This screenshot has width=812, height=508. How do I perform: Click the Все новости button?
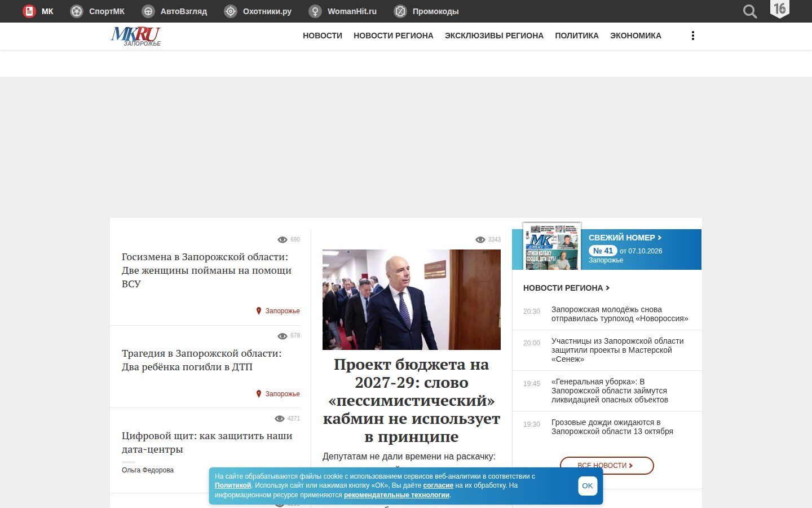[607, 466]
